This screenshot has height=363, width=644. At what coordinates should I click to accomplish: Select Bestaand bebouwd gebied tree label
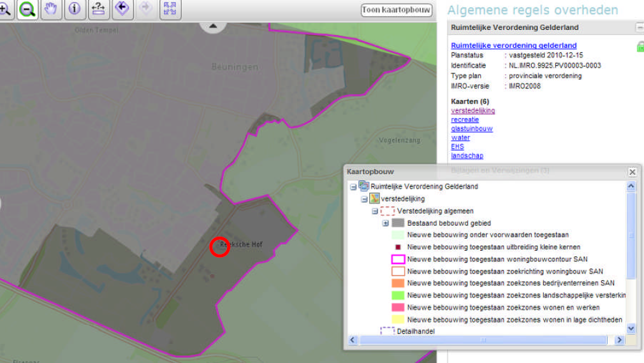tap(449, 223)
